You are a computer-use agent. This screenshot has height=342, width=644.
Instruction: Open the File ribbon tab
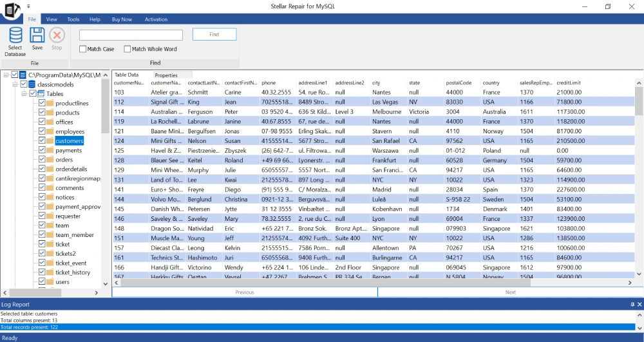click(x=32, y=19)
